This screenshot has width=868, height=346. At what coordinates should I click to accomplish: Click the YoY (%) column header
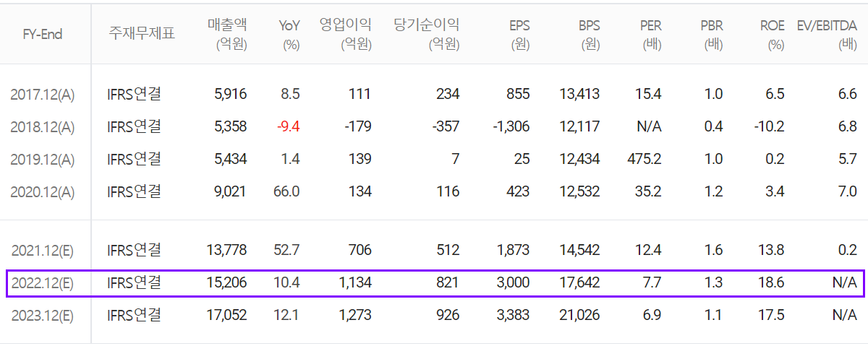click(x=289, y=34)
